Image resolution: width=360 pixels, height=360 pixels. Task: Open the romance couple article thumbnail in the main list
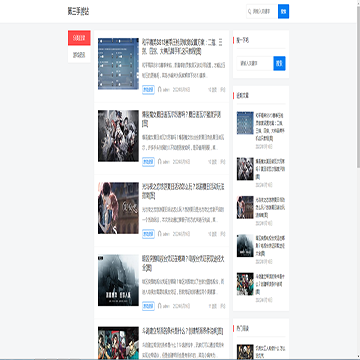(x=118, y=208)
